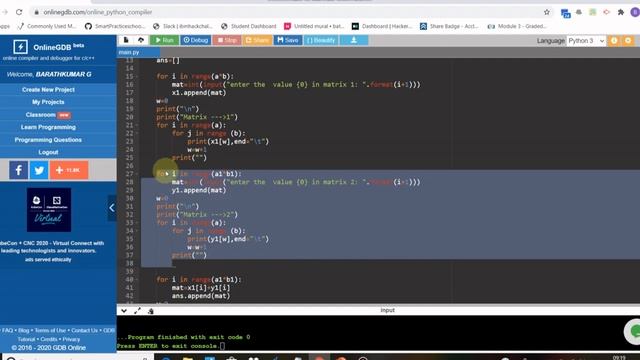This screenshot has width=640, height=360.
Task: Click the orange Share button
Action: (x=257, y=40)
